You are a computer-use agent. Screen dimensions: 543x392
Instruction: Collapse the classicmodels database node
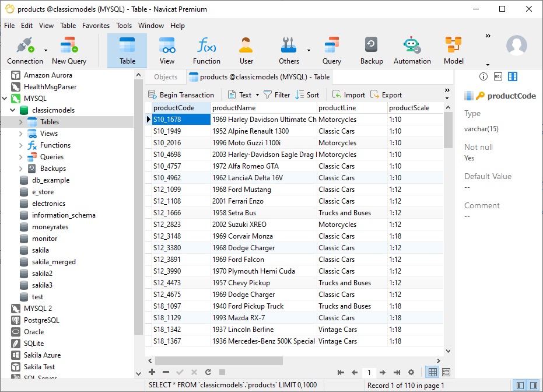pos(13,110)
